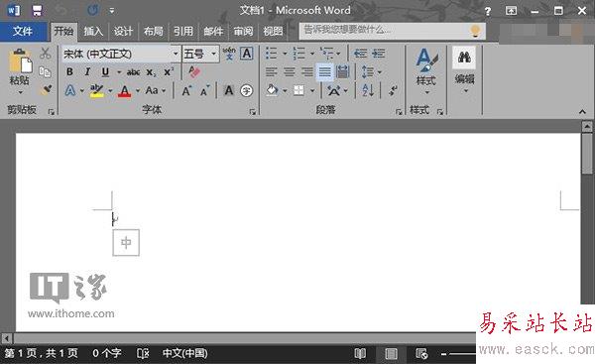Apply strikethrough abc formatting

coord(133,71)
